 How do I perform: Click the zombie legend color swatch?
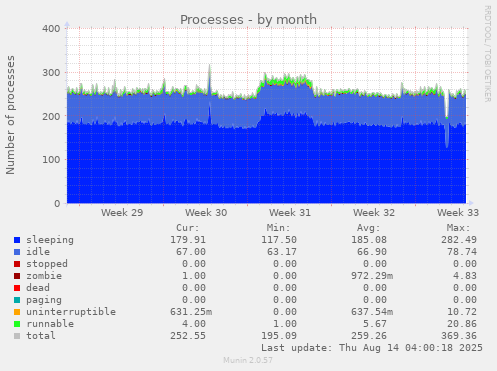[x=17, y=276]
